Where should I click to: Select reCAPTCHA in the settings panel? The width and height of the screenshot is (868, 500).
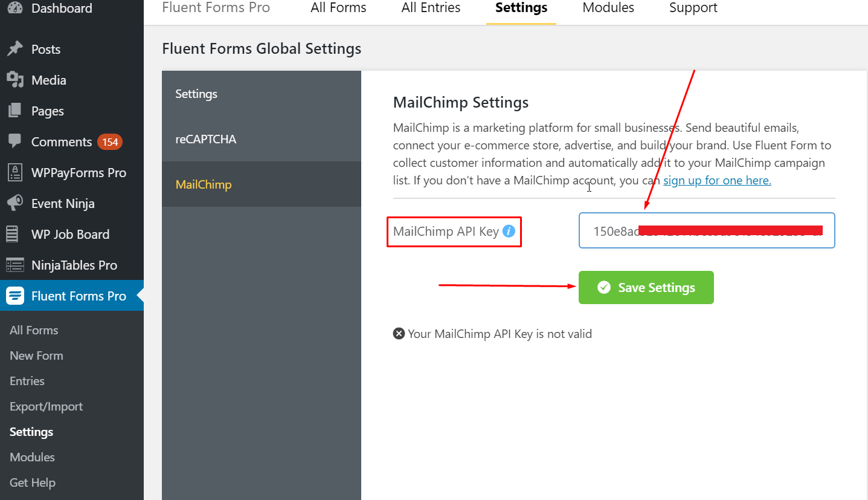click(x=262, y=139)
